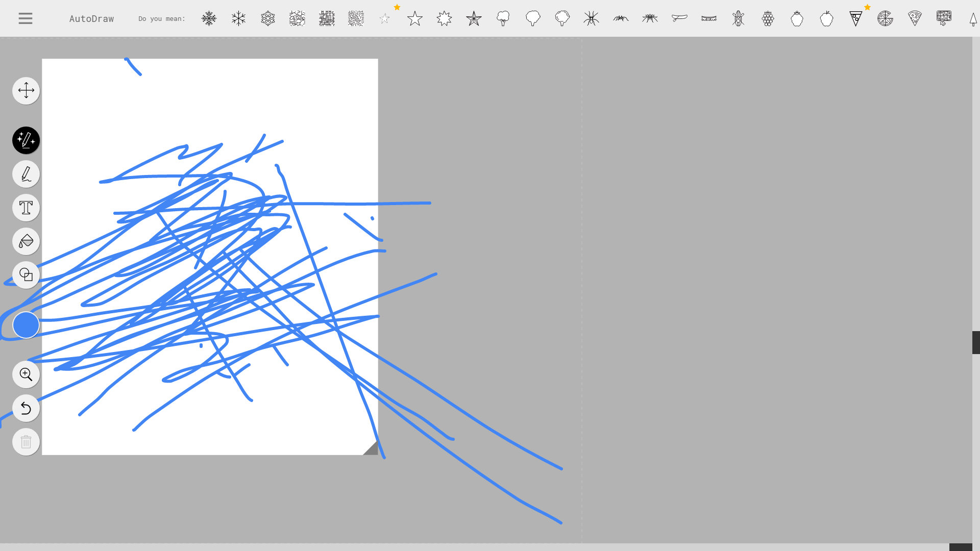Screen dimensions: 980x551
Task: Undo the last stroke
Action: (x=26, y=408)
